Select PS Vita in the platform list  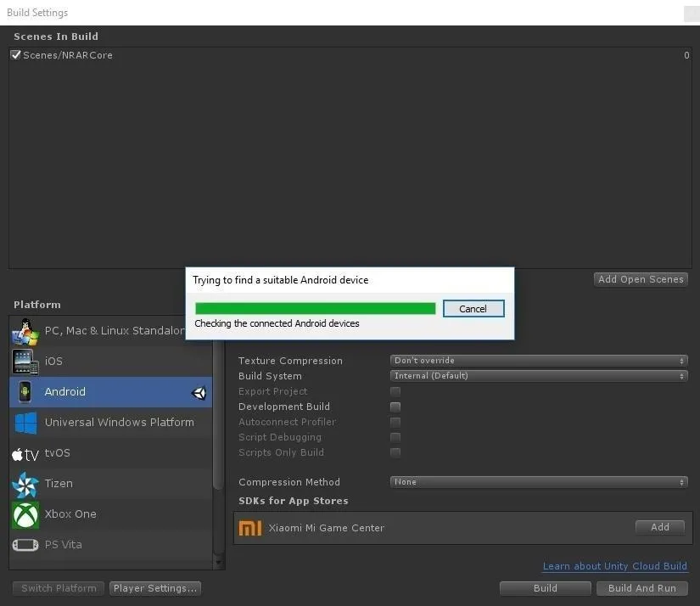(110, 545)
